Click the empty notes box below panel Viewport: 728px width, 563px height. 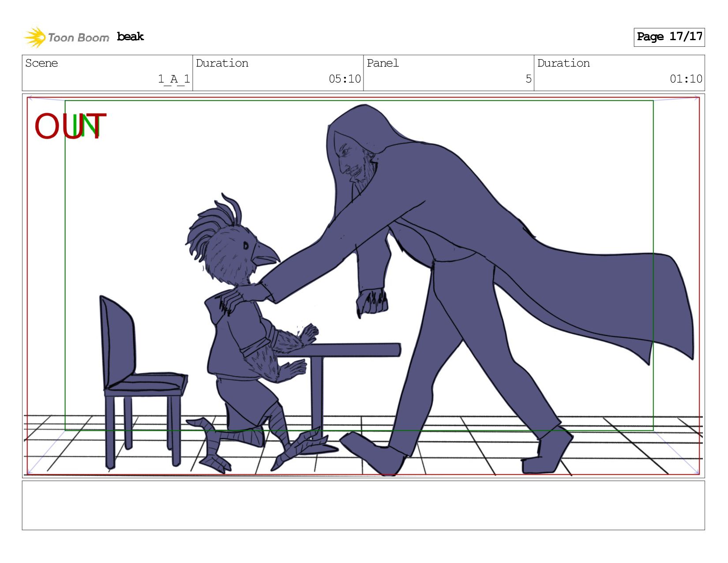[x=363, y=505]
